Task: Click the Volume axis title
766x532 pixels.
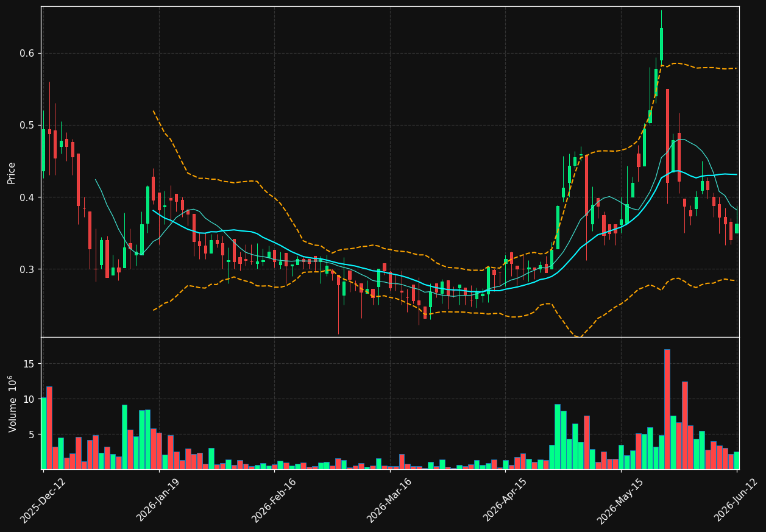Action: click(x=13, y=403)
